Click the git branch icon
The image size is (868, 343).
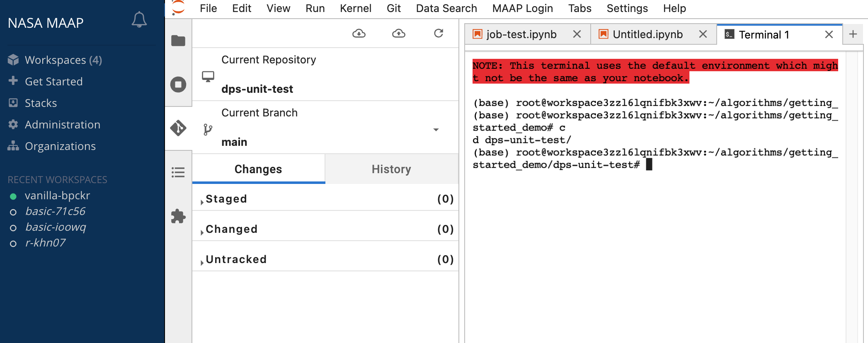click(x=208, y=130)
